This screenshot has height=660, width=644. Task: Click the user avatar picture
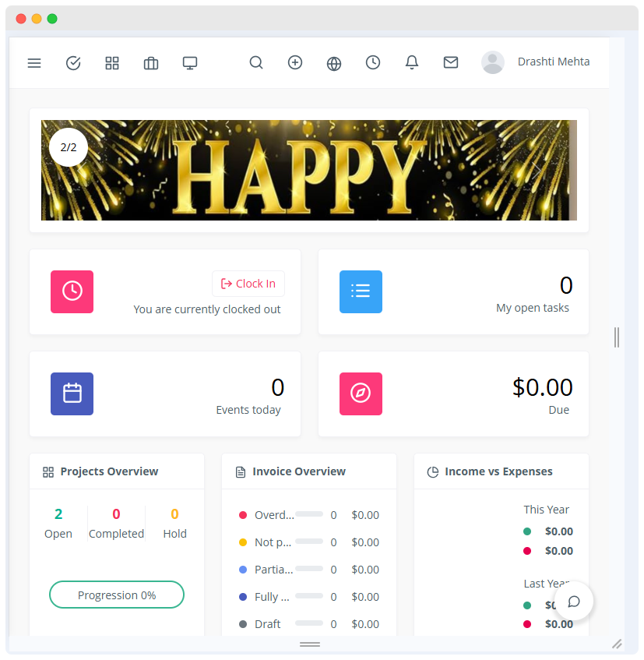[x=493, y=62]
